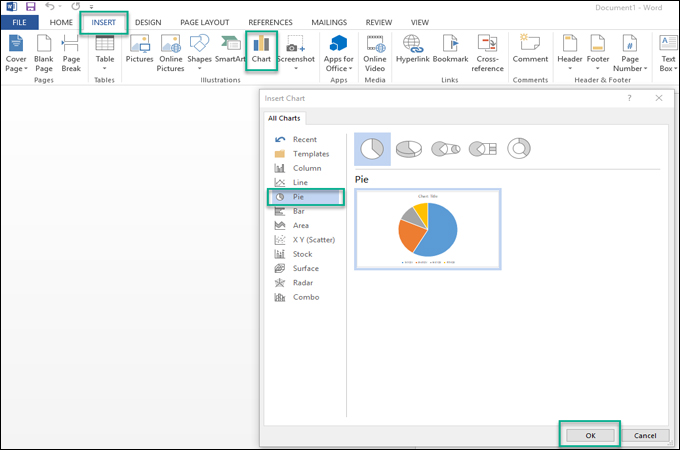Select the Doughnut subtype icon
The image size is (680, 450).
pyautogui.click(x=519, y=149)
